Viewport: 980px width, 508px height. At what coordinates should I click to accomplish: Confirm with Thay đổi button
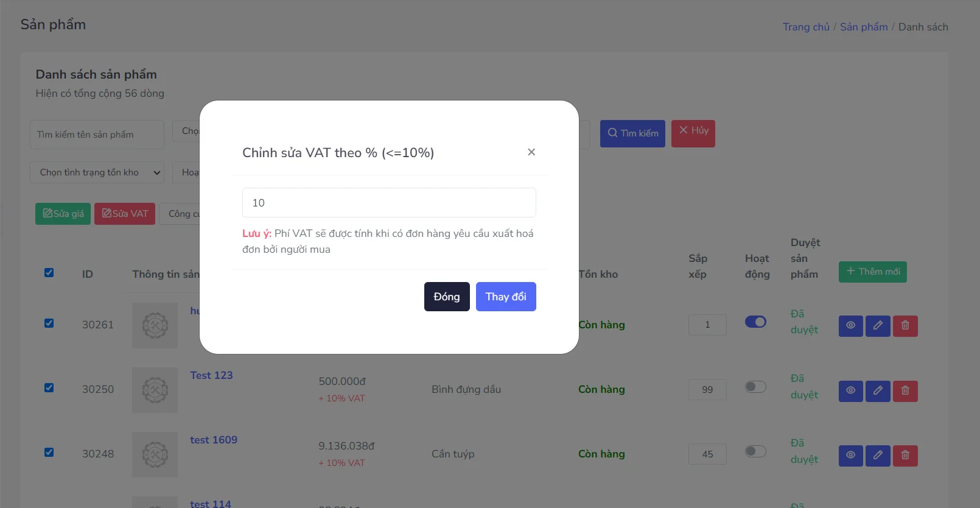click(x=506, y=297)
